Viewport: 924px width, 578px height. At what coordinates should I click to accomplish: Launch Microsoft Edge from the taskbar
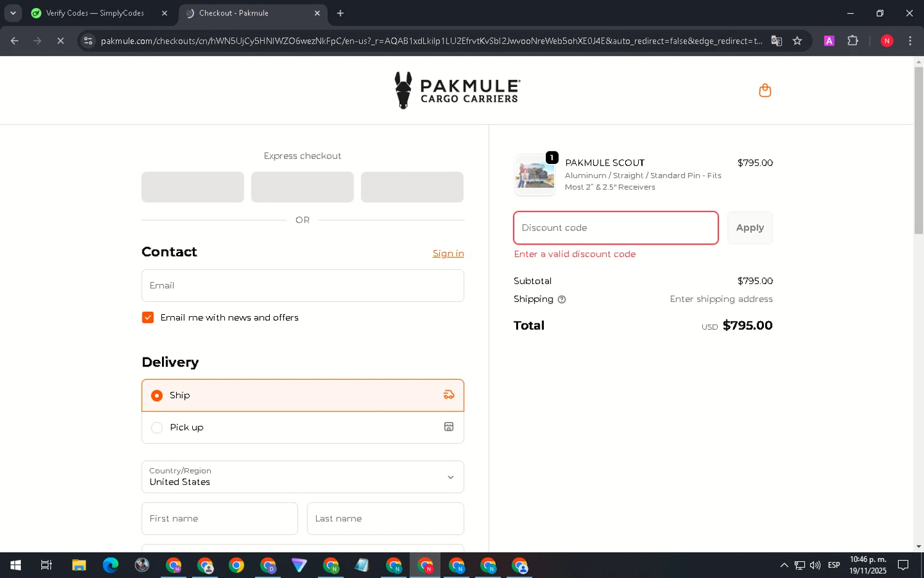pyautogui.click(x=110, y=565)
